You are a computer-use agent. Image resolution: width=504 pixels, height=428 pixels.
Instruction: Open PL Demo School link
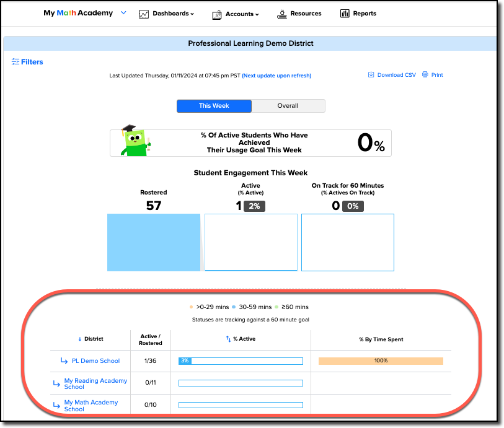click(x=96, y=361)
